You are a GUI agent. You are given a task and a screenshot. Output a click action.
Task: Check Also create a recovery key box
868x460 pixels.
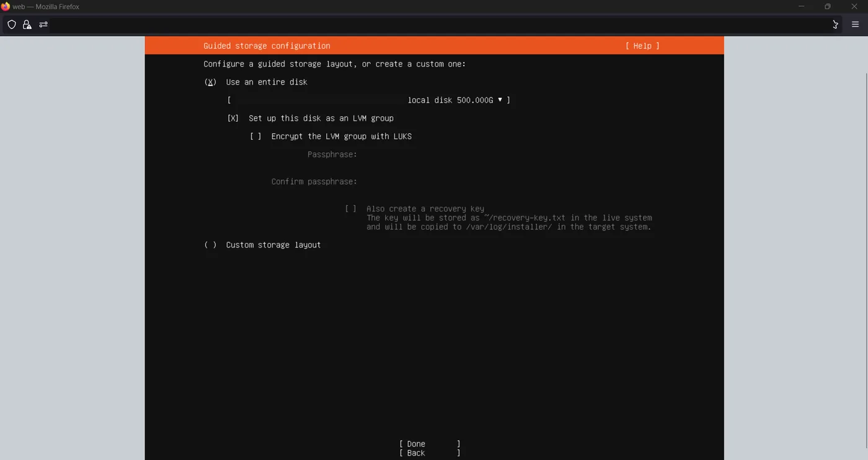tap(351, 209)
